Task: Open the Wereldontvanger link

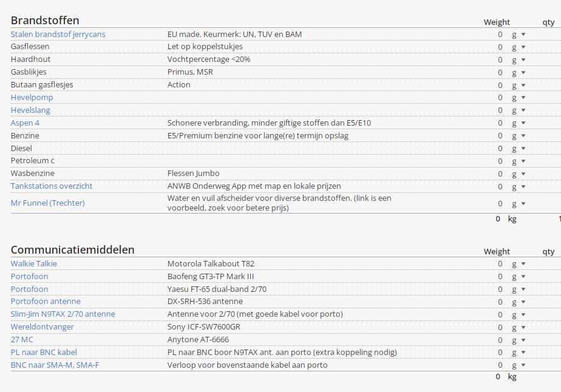Action: point(42,326)
